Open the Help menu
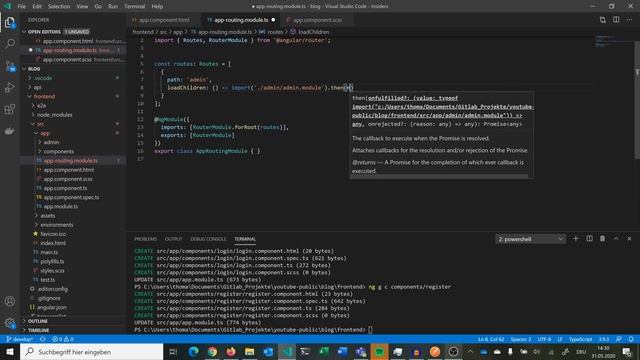 coord(157,6)
